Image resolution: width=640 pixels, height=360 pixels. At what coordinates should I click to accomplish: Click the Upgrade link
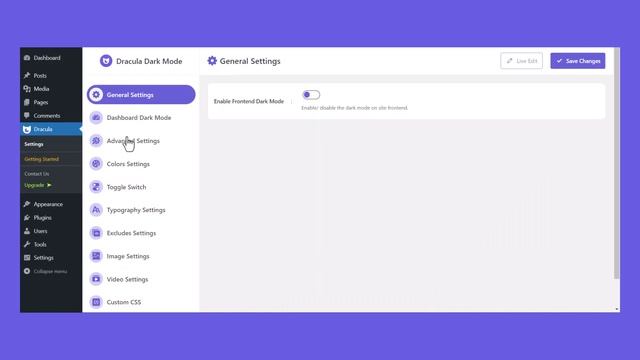38,185
